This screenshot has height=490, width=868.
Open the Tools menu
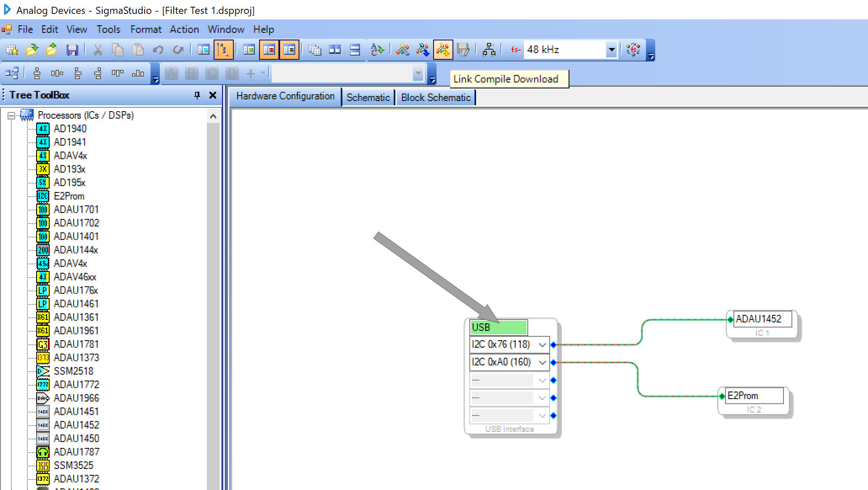point(108,29)
